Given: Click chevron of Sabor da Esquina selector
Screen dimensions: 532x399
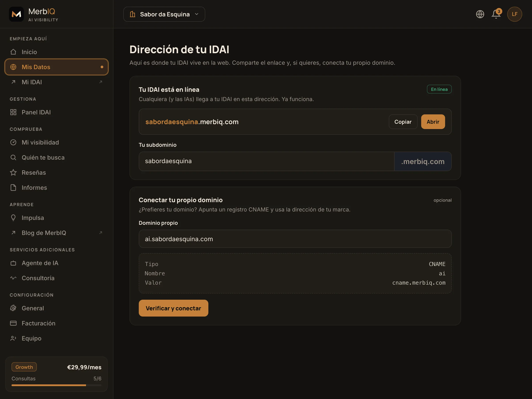Looking at the screenshot, I should (x=196, y=14).
